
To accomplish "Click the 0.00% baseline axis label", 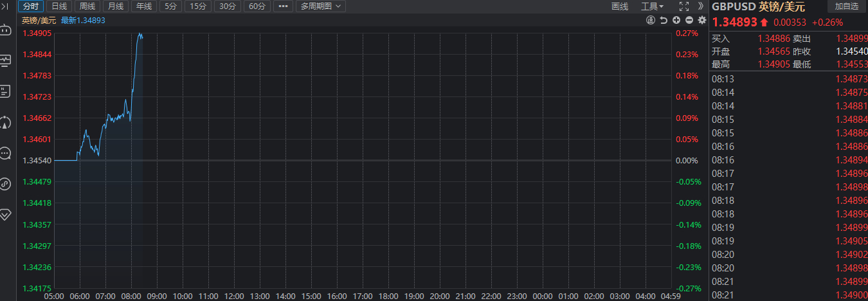I will (687, 160).
